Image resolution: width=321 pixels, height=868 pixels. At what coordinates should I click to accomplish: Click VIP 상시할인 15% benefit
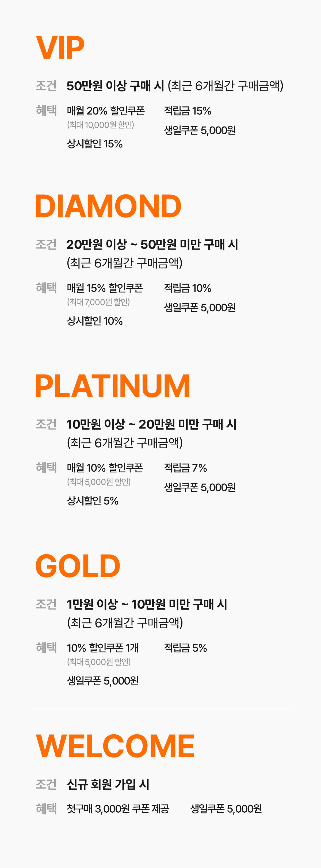point(95,144)
